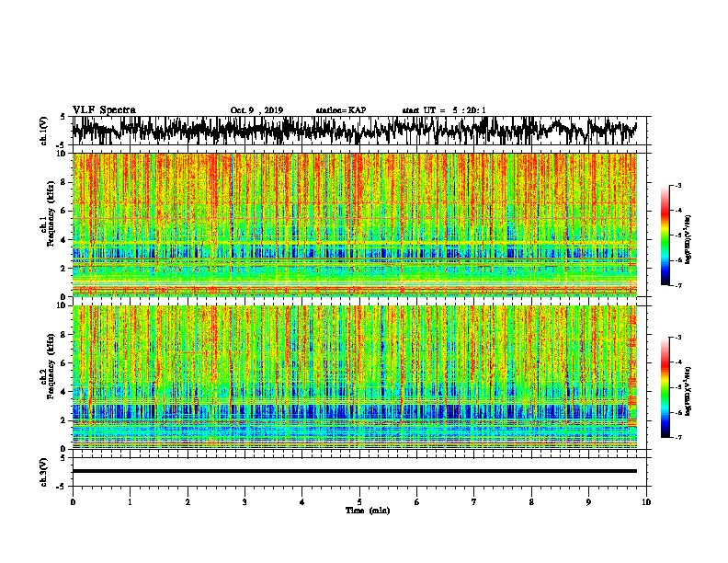The width and height of the screenshot is (728, 563).
Task: Click the "-5" tick on ch.1(V) axis
Action: point(63,145)
